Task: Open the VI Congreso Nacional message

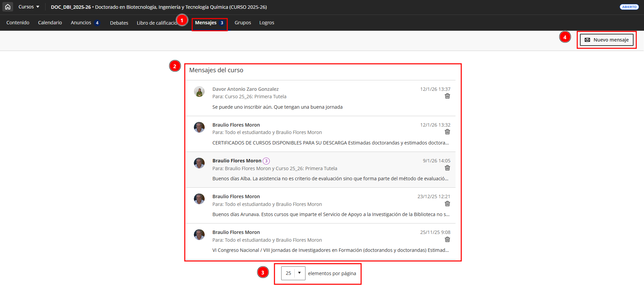Action: [330, 250]
